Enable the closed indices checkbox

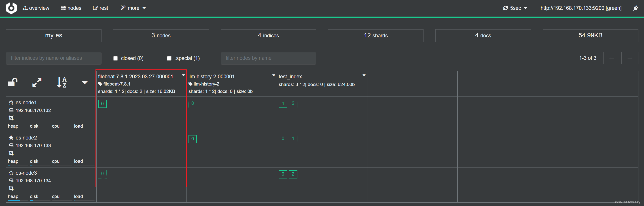click(116, 58)
